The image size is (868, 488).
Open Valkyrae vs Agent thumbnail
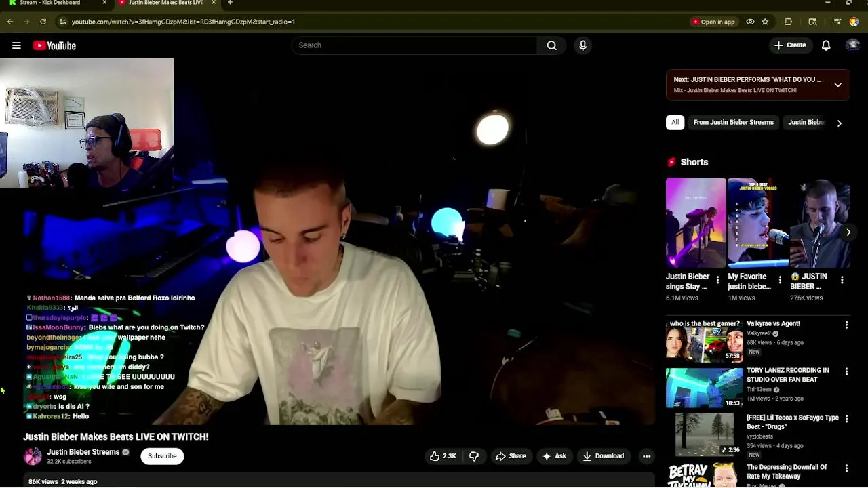[x=705, y=342]
